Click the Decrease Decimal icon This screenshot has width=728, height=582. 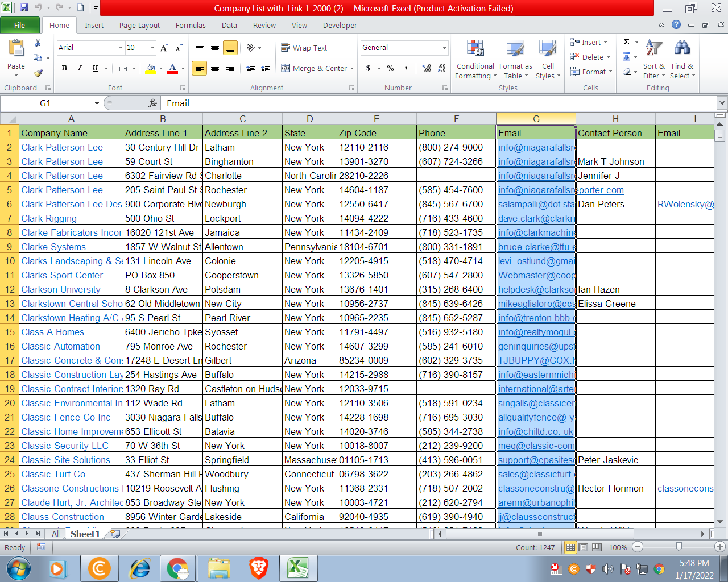point(441,68)
